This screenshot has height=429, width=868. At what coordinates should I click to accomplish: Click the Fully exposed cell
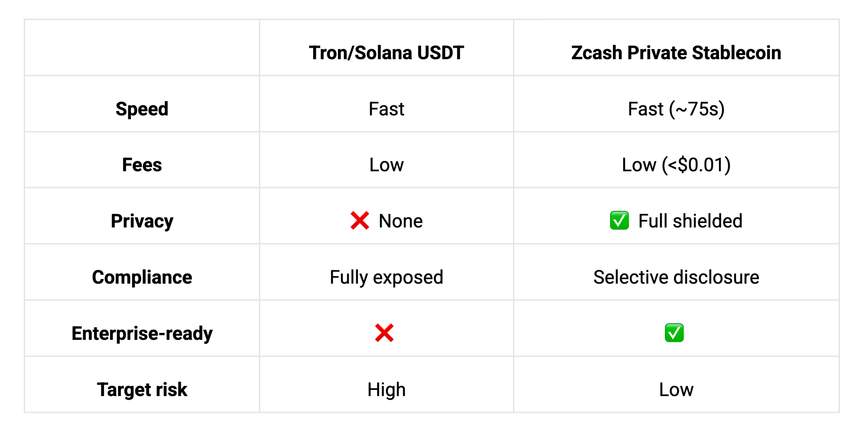point(386,277)
